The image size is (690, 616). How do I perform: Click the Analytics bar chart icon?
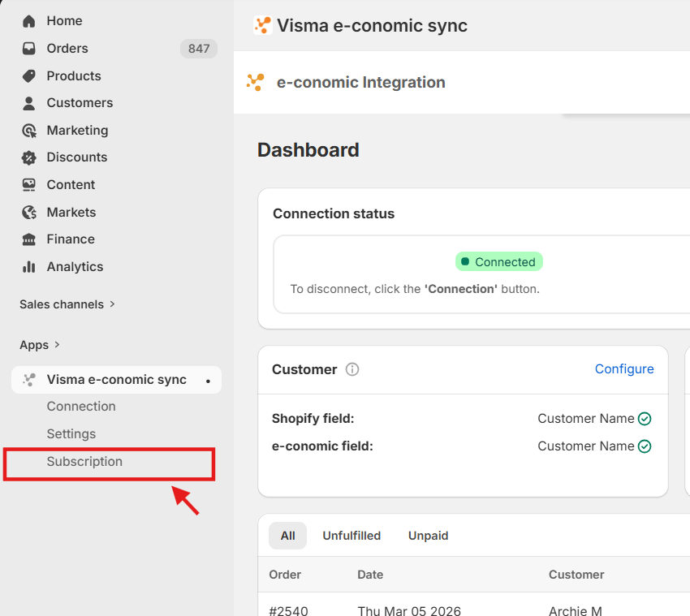pyautogui.click(x=29, y=267)
